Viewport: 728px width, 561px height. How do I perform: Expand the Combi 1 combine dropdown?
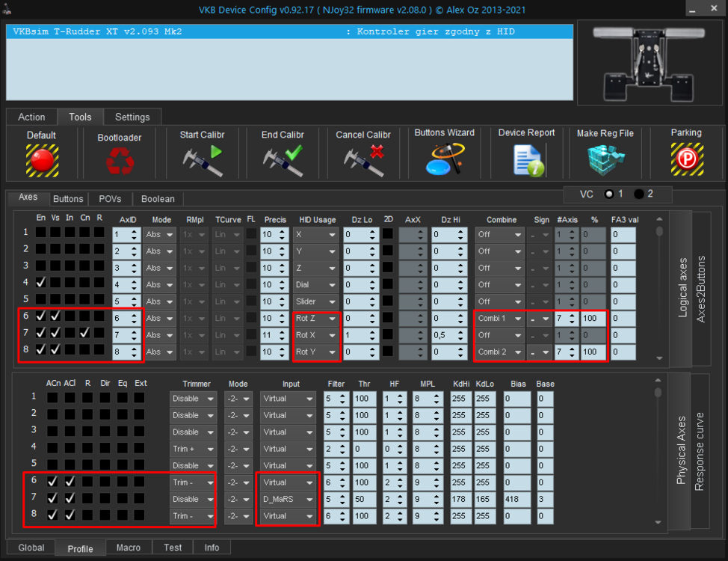point(499,319)
